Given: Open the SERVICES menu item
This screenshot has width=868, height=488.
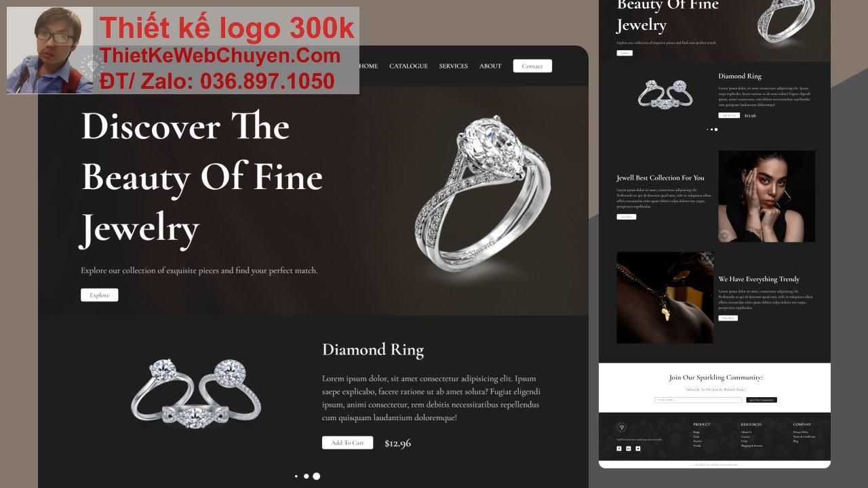Looking at the screenshot, I should [454, 66].
